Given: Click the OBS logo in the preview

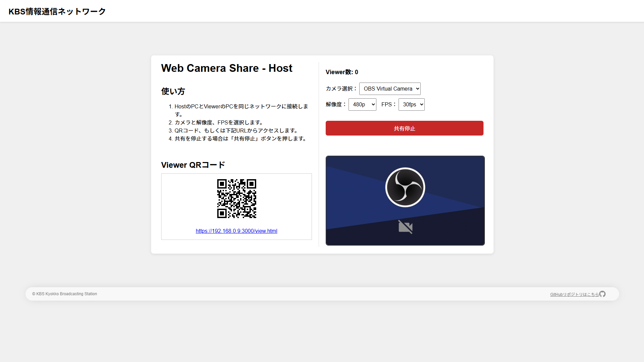Looking at the screenshot, I should click(405, 187).
